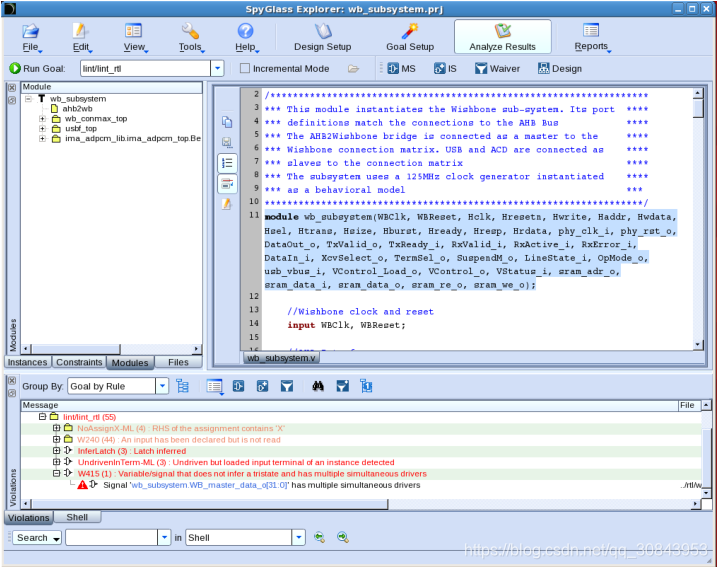Click the last icon in violations toolbar
Screen dimensions: 718x569
(x=366, y=386)
